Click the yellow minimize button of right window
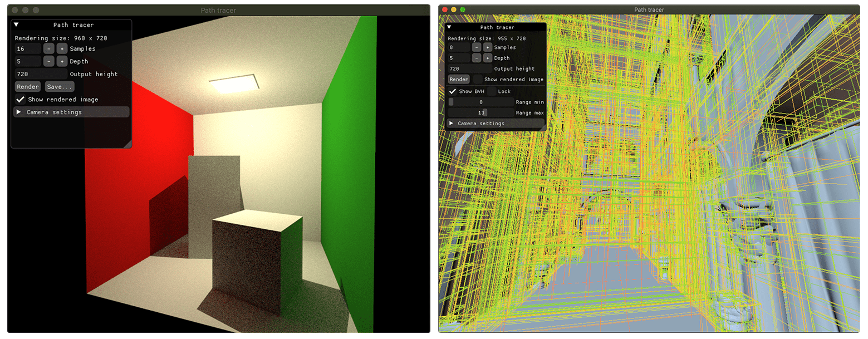Image resolution: width=868 pixels, height=339 pixels. click(x=454, y=9)
